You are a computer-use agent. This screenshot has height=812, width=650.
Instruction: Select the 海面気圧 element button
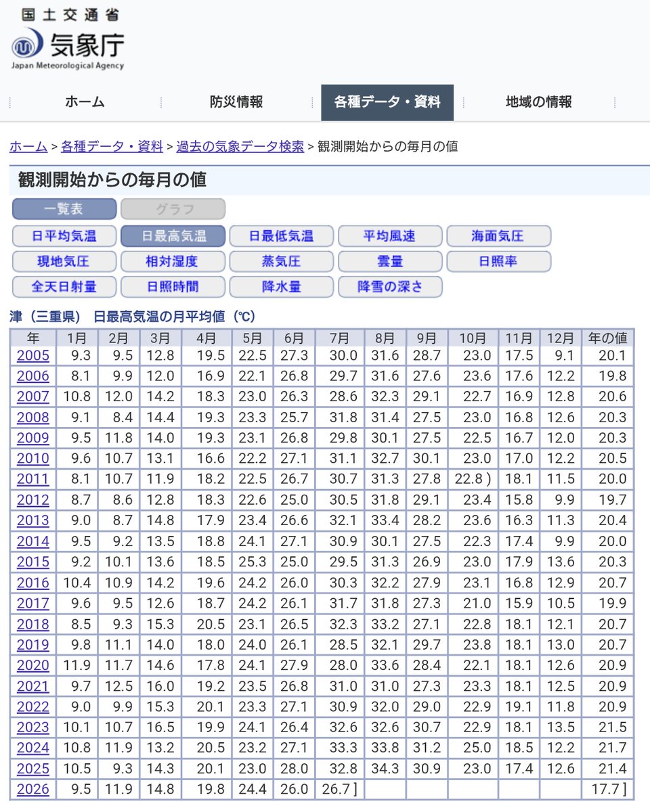(x=499, y=236)
